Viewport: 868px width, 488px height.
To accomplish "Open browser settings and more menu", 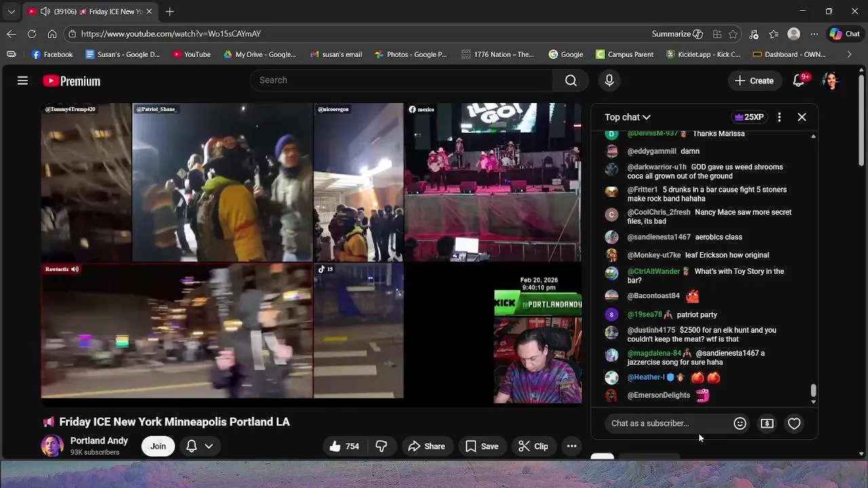I will pyautogui.click(x=814, y=34).
